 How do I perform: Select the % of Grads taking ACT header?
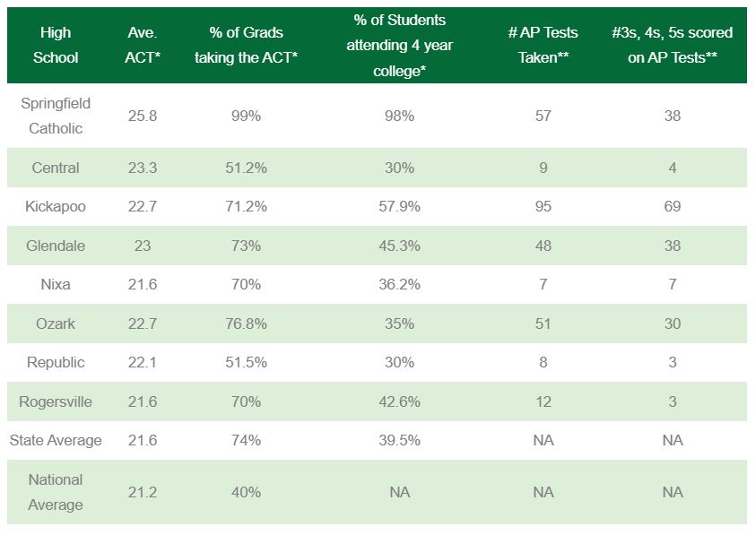pos(246,45)
